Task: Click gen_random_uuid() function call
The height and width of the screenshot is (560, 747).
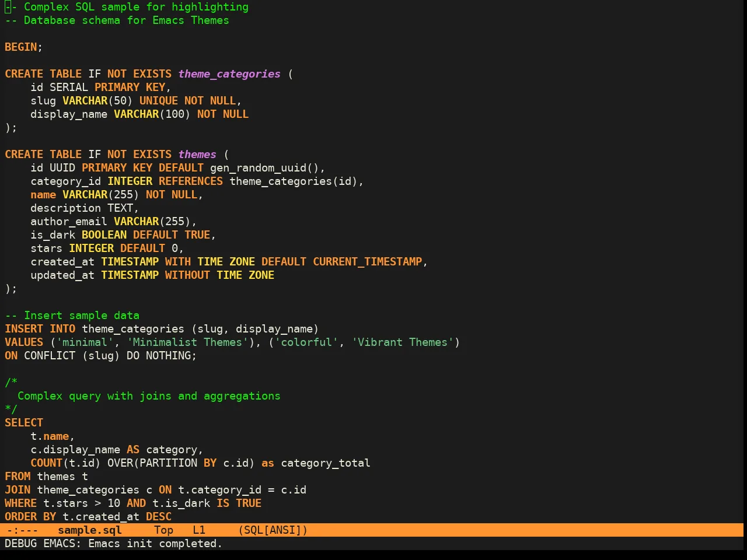Action: [264, 168]
